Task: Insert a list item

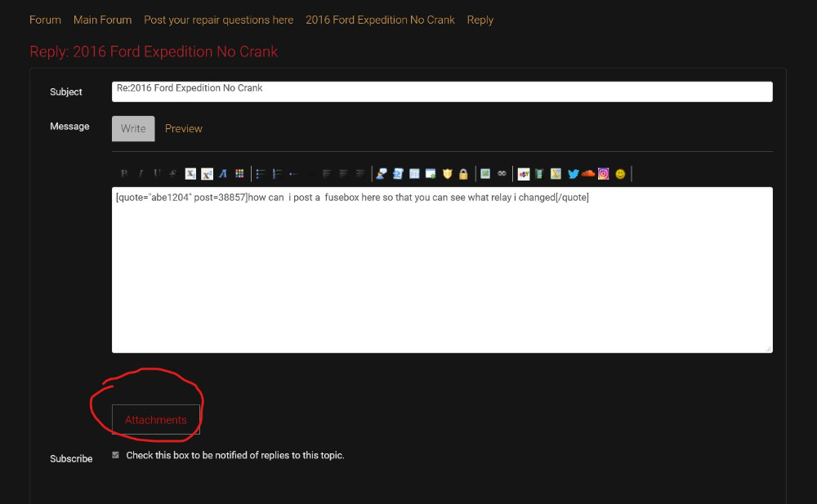Action: (x=294, y=173)
